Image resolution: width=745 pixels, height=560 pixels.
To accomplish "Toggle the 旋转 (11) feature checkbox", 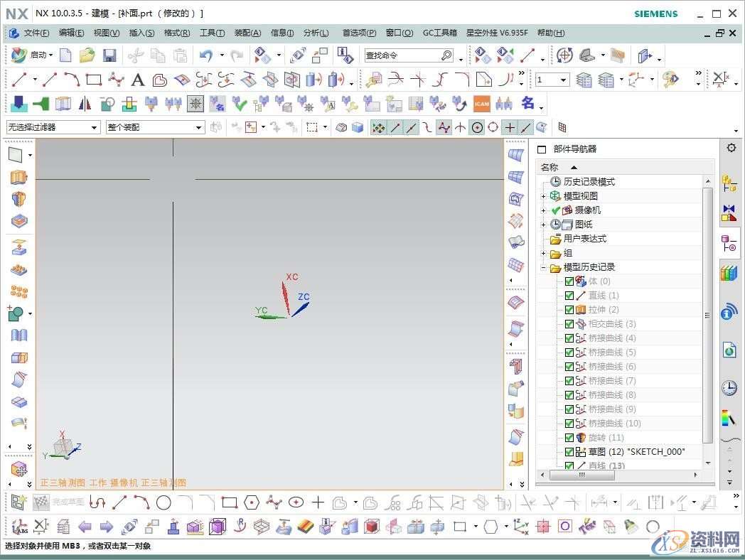I will 569,438.
